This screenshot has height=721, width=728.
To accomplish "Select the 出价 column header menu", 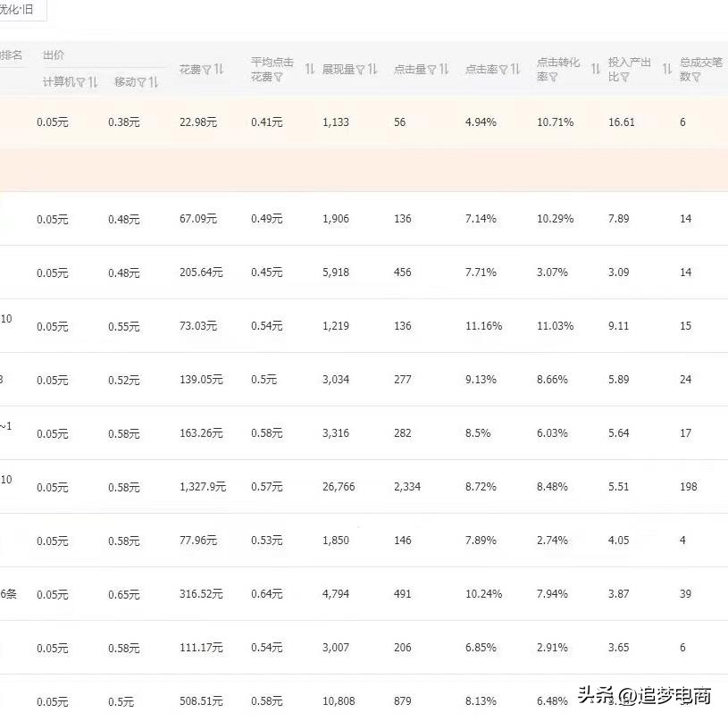I will (x=54, y=55).
